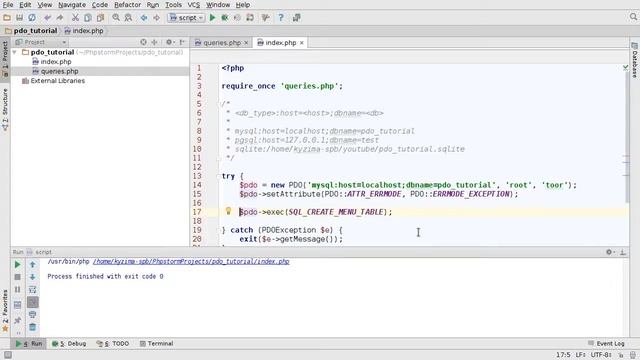Click Collapse All icon in Project panel
The image size is (640, 360).
[x=154, y=42]
